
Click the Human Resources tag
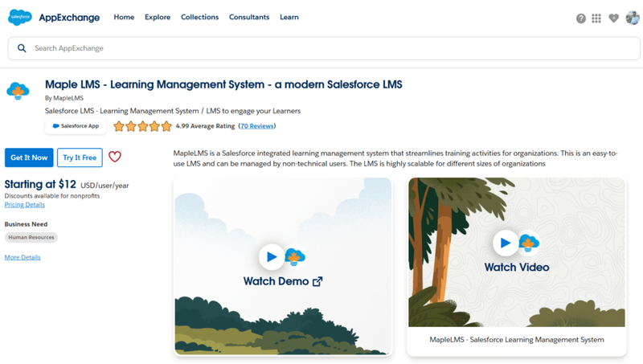(31, 237)
